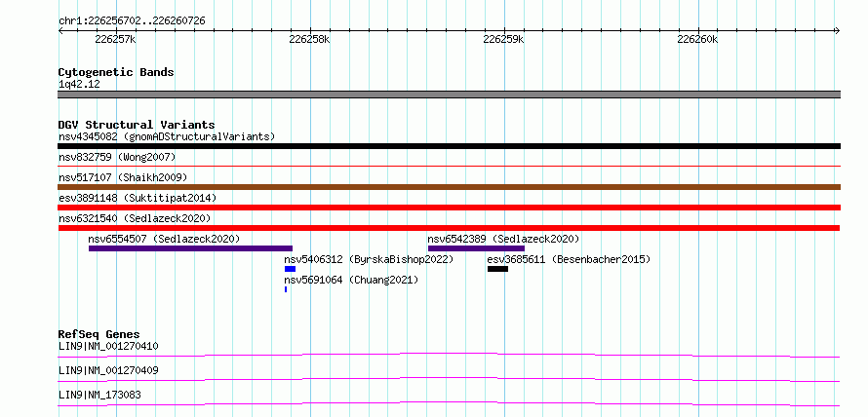
Task: Open the DGV Structural Variants track title
Action: tap(137, 125)
